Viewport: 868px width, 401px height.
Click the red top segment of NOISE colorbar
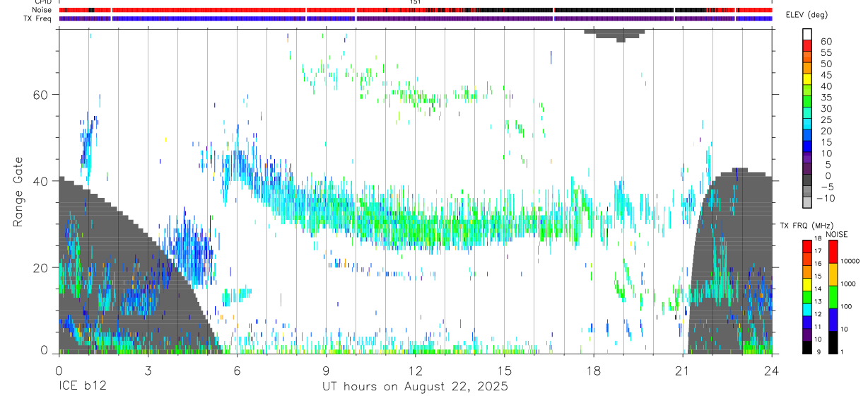(833, 251)
